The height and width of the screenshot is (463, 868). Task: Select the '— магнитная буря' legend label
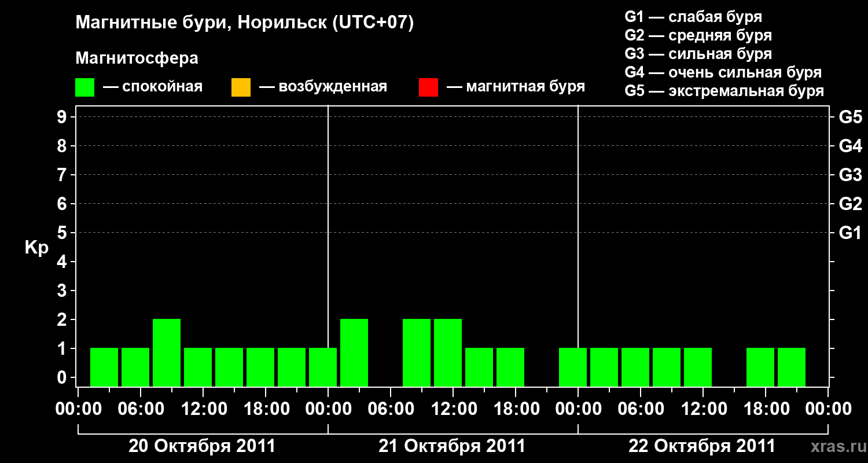coord(516,87)
